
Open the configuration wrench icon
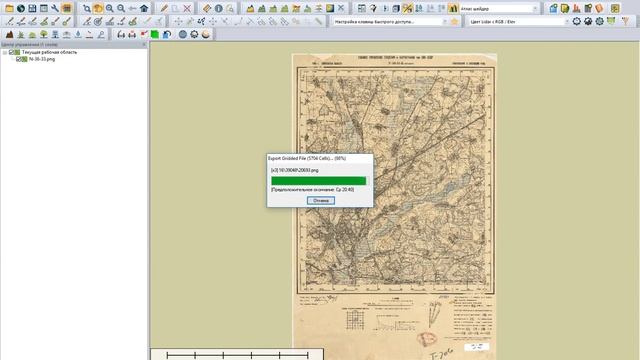click(55, 8)
